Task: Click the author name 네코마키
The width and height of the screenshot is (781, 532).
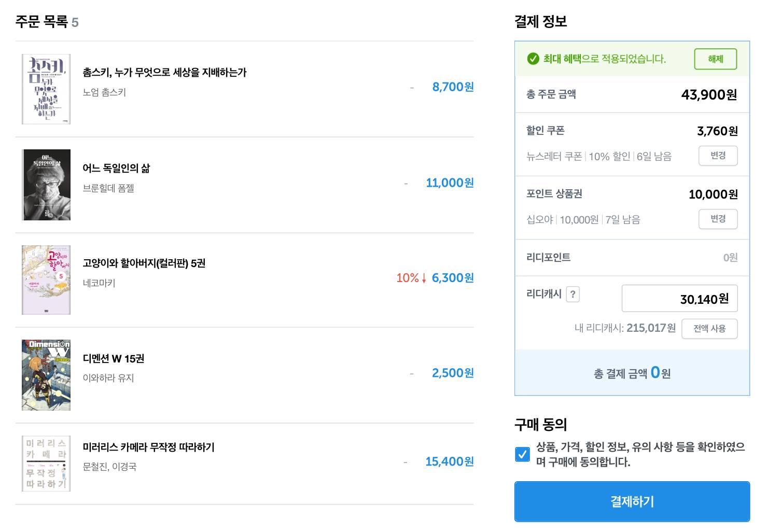Action: point(99,283)
